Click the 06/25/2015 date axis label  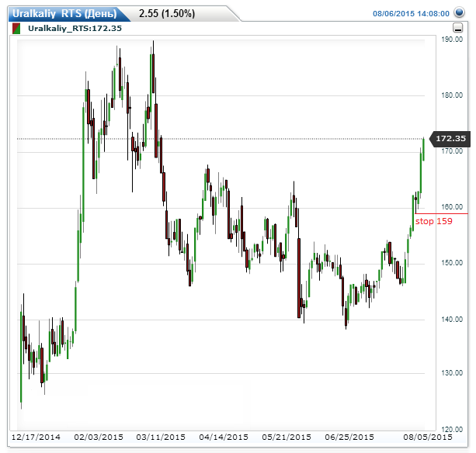pyautogui.click(x=349, y=437)
